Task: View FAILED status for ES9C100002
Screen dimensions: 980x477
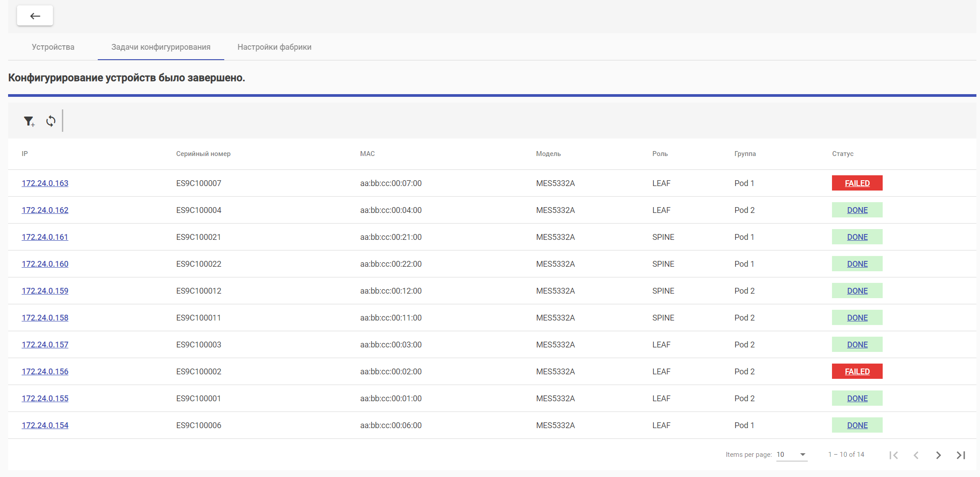Action: coord(857,372)
